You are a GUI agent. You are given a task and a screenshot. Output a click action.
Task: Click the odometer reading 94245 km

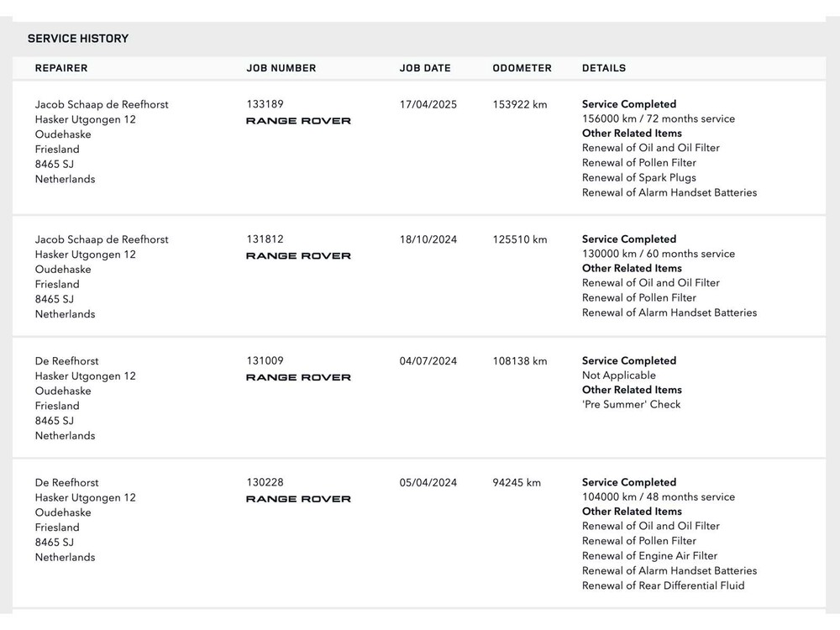pos(517,482)
